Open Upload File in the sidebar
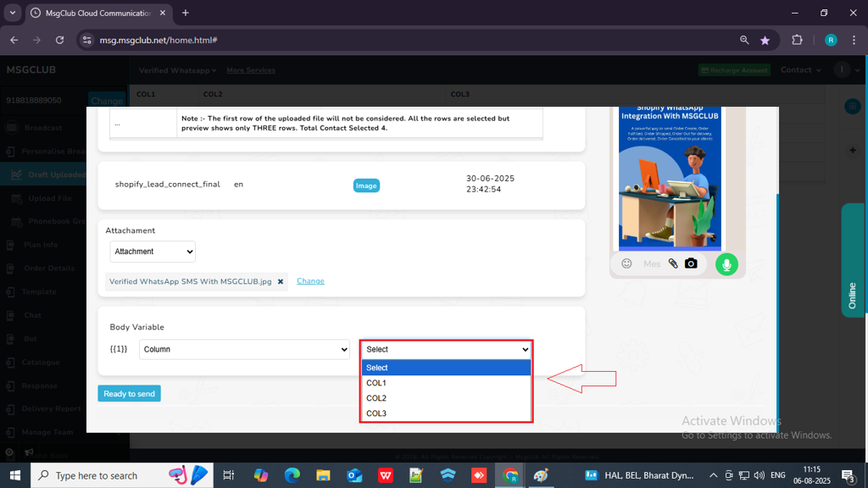The image size is (868, 488). click(x=50, y=198)
